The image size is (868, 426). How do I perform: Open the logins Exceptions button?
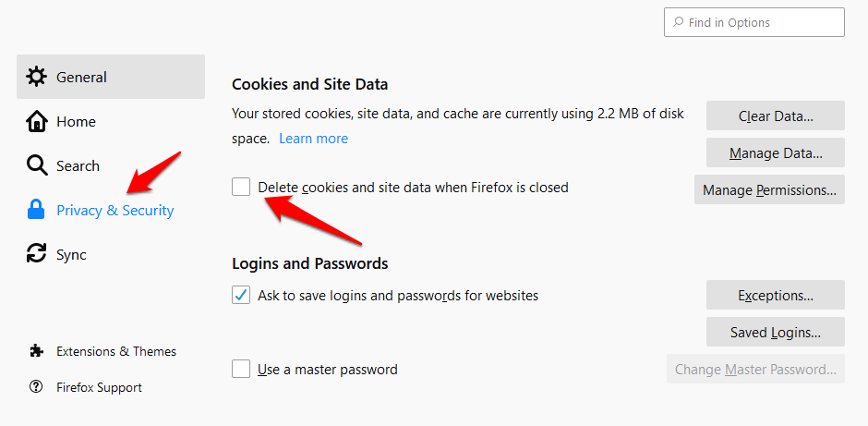tap(775, 296)
